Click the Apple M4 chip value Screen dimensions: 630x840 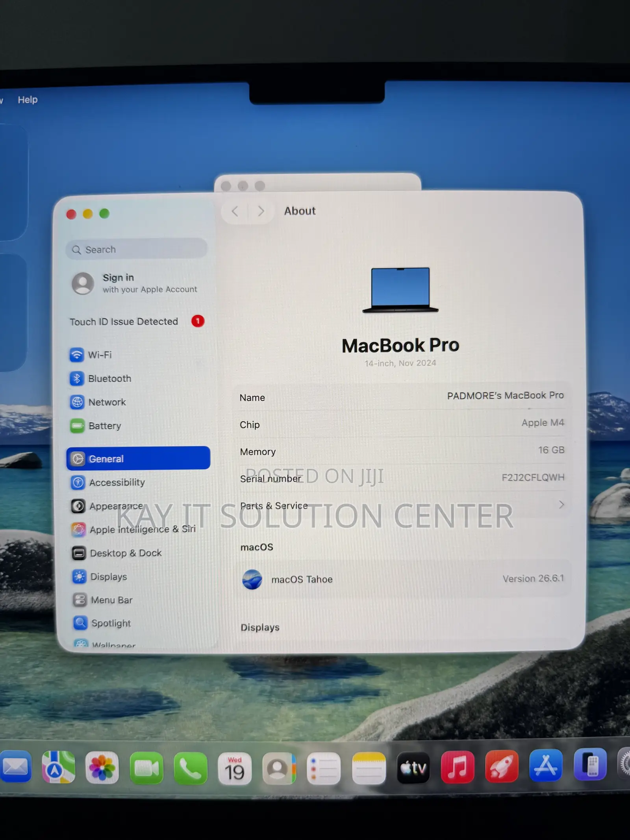coord(543,423)
